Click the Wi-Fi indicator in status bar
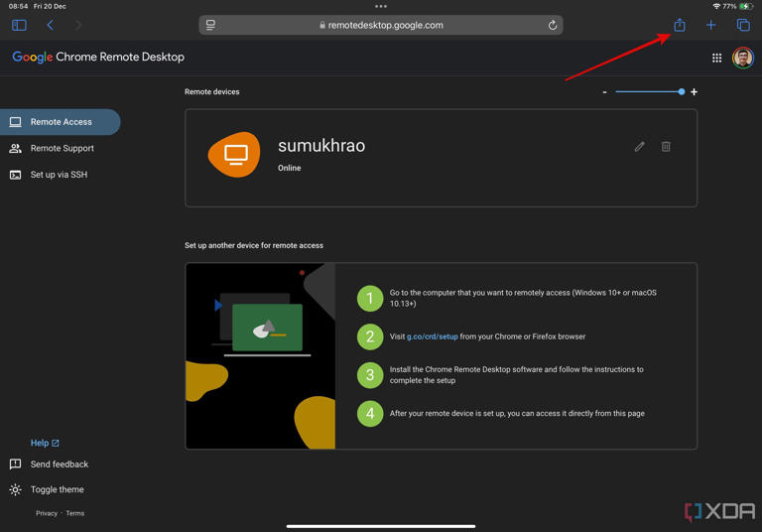The height and width of the screenshot is (532, 762). point(716,6)
